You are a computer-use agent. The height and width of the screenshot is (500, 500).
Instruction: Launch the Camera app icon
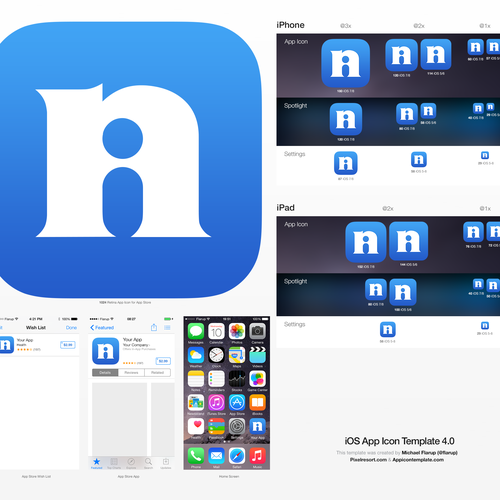257,331
